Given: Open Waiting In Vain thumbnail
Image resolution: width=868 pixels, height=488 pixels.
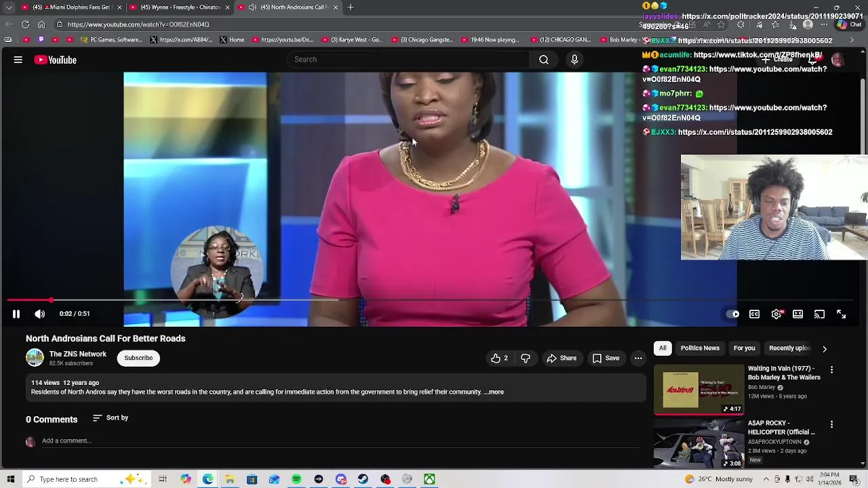Looking at the screenshot, I should 699,390.
